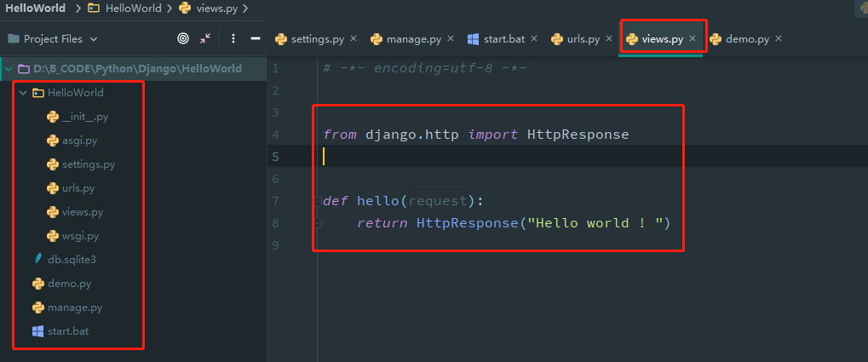Close the settings.py tab

point(354,38)
